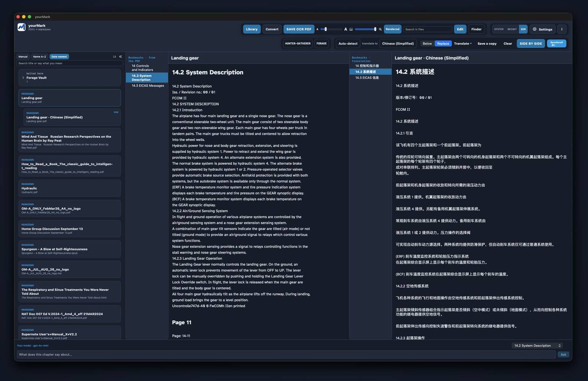Click the small image size icon

(351, 29)
